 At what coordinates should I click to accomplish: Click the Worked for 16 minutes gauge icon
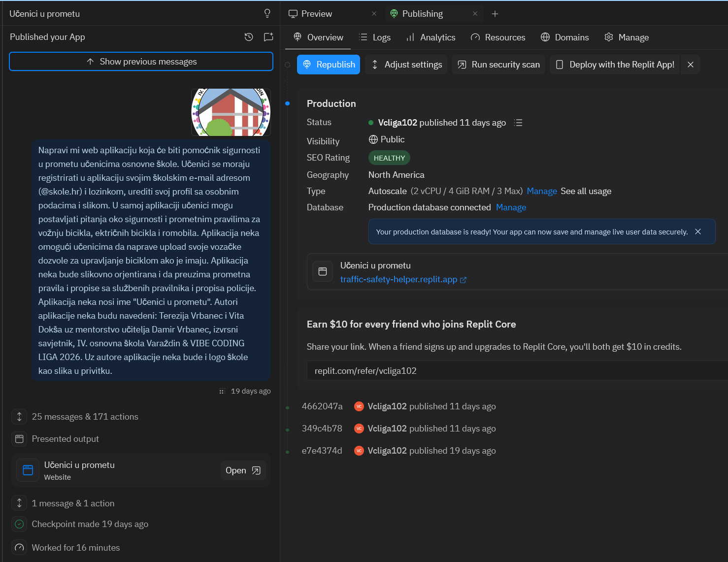click(19, 548)
